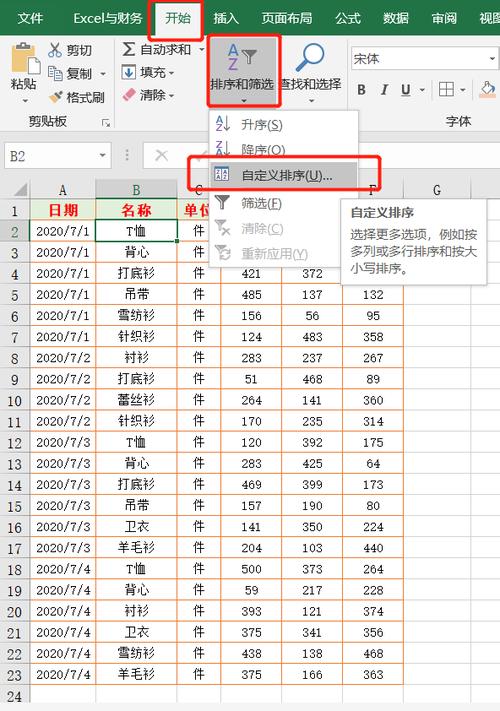Switch to the 开始 tab

(x=178, y=18)
